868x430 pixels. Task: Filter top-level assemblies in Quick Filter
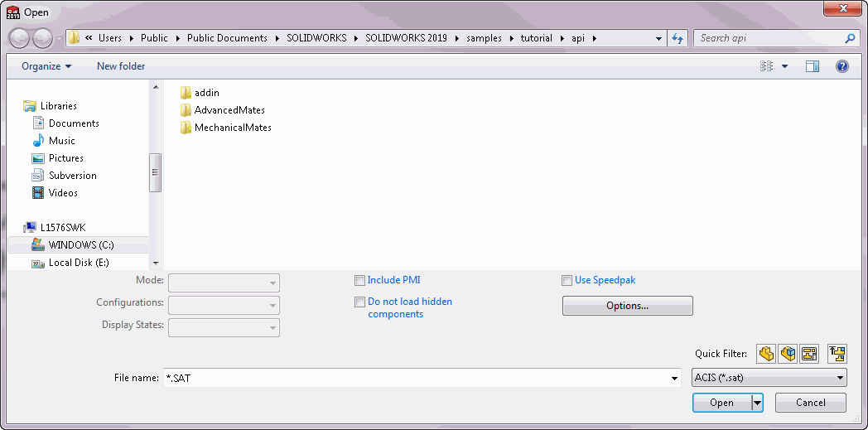click(837, 353)
